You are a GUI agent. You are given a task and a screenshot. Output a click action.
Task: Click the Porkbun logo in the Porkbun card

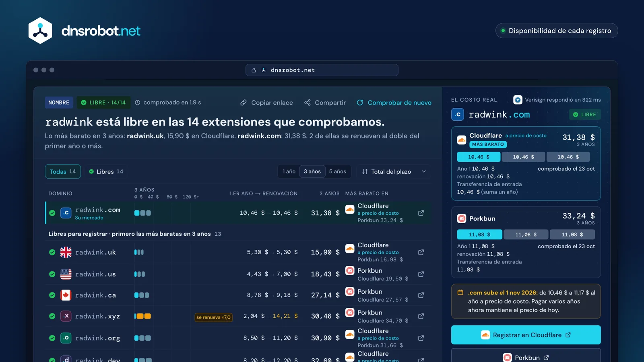click(x=462, y=218)
